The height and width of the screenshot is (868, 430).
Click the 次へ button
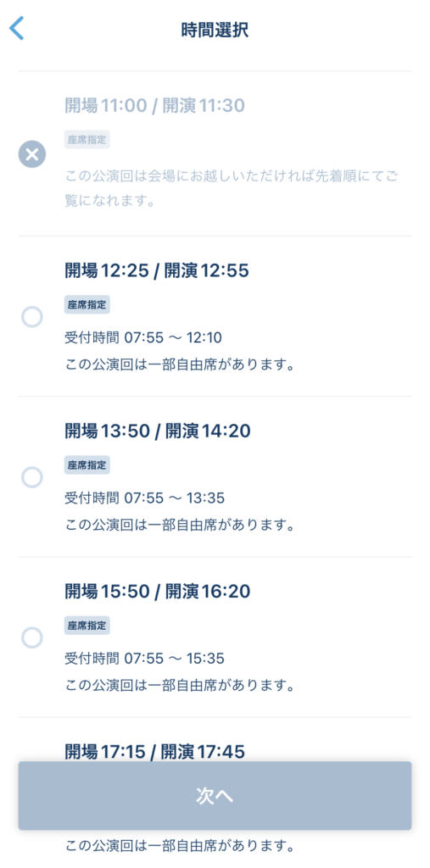click(215, 795)
